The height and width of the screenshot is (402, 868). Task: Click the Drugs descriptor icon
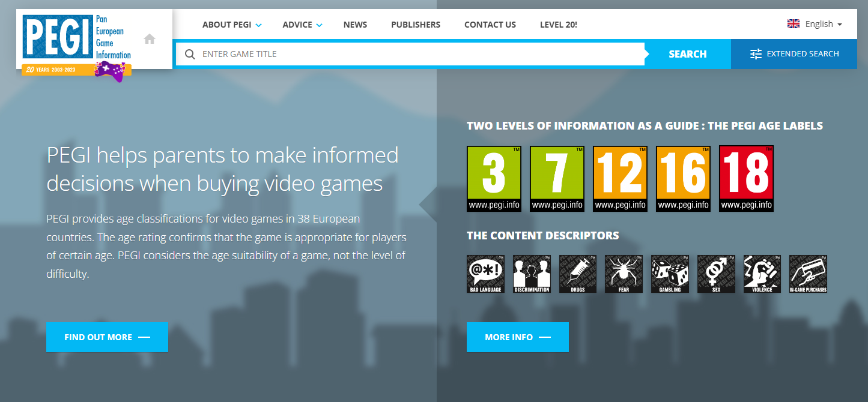(x=578, y=274)
